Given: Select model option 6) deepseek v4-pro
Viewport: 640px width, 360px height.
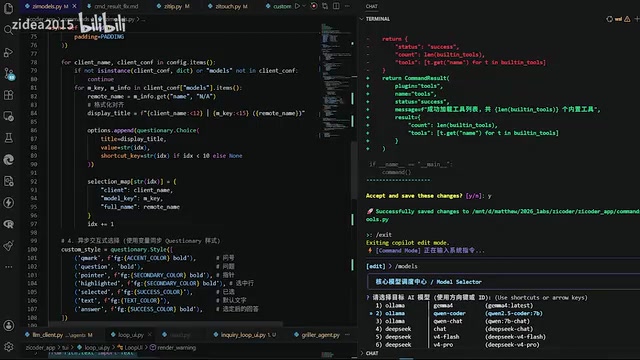Looking at the screenshot, I should (x=457, y=344).
